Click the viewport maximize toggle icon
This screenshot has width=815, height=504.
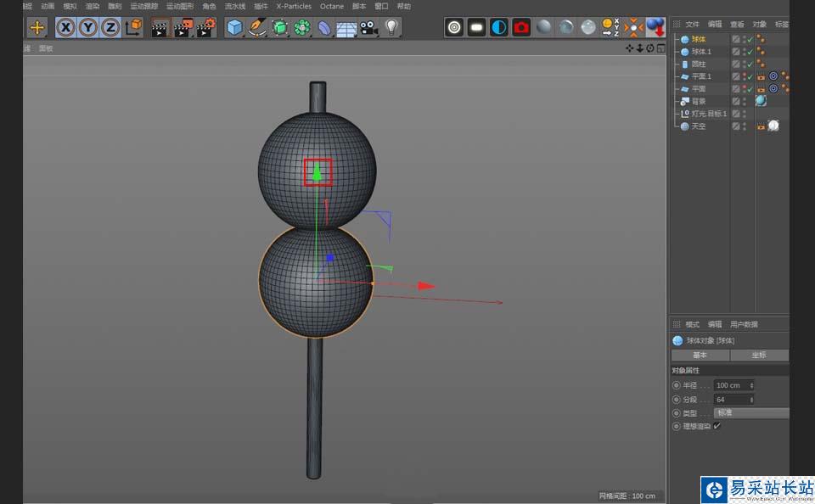click(x=660, y=48)
